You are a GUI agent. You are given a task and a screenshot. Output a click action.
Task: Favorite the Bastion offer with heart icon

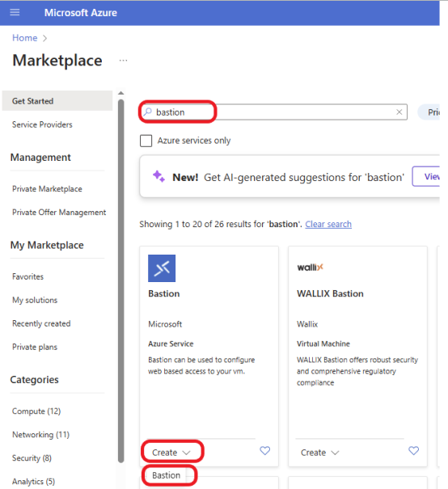point(265,451)
